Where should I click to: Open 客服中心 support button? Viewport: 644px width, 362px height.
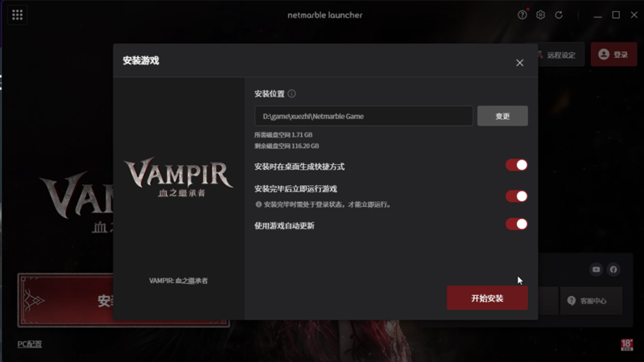tap(591, 301)
